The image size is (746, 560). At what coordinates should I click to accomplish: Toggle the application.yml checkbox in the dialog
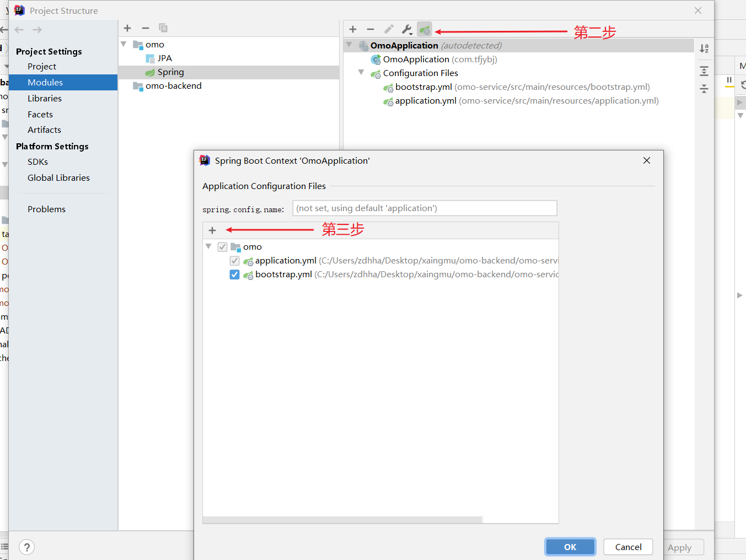pos(234,261)
